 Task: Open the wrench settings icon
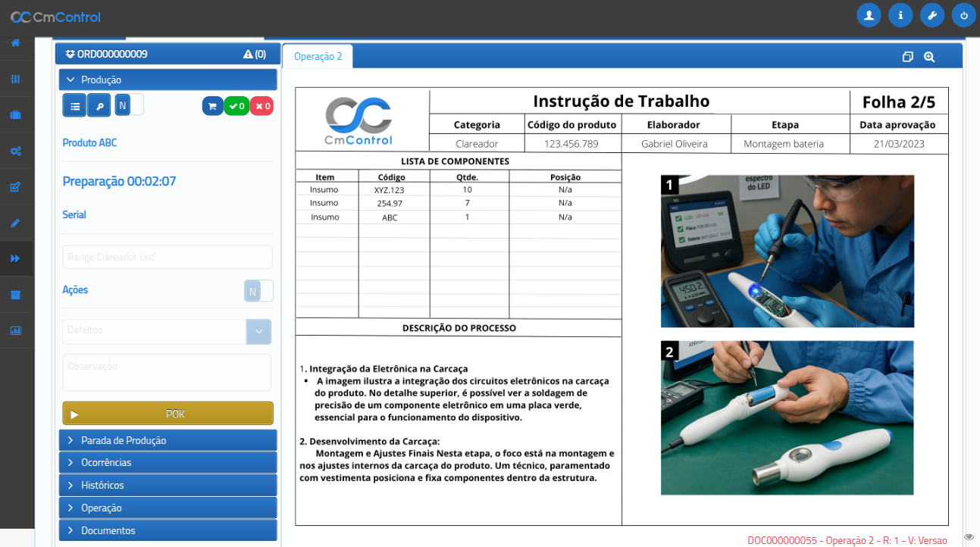(932, 15)
